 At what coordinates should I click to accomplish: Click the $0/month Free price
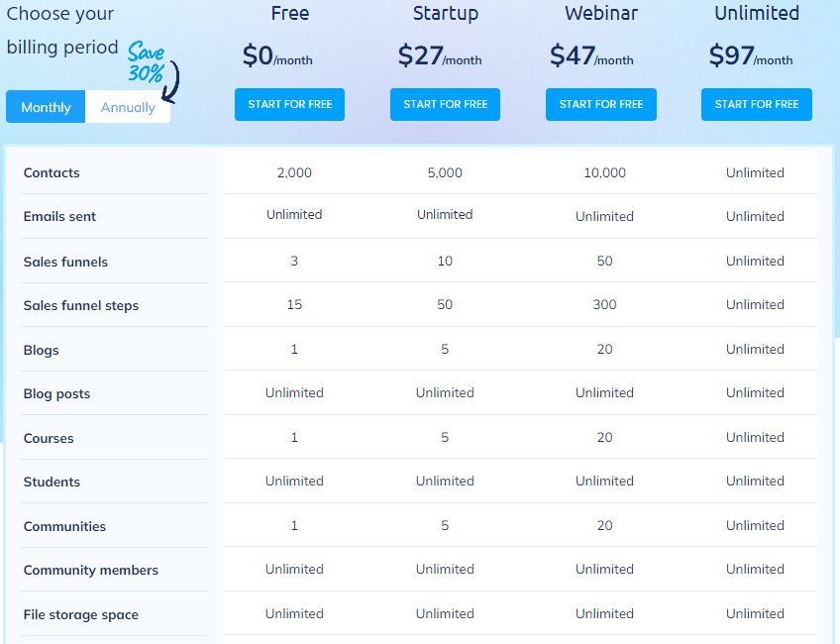pos(277,56)
